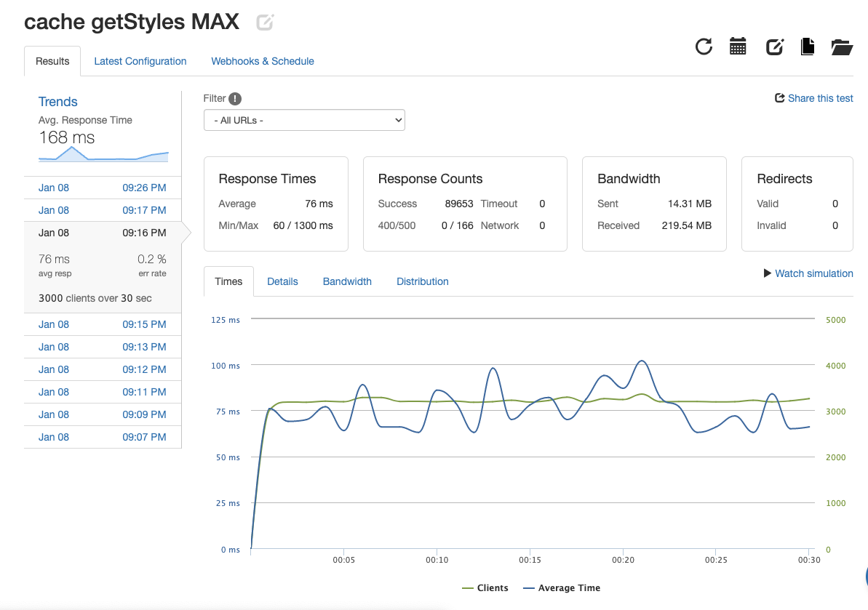This screenshot has height=610, width=868.
Task: Open the 09:15 PM test run
Action: [103, 324]
